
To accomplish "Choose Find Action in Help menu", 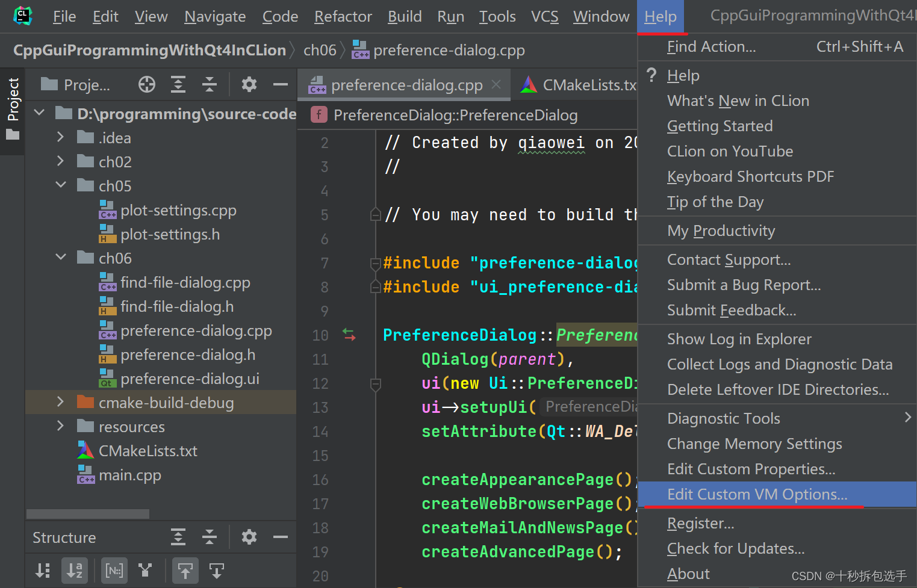I will pyautogui.click(x=777, y=46).
